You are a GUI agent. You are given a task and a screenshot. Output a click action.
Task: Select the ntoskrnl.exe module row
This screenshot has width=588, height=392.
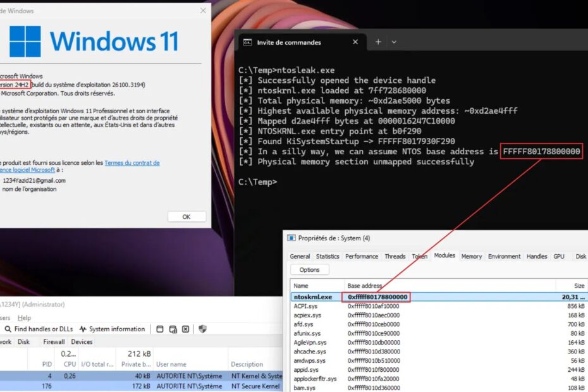(439, 297)
